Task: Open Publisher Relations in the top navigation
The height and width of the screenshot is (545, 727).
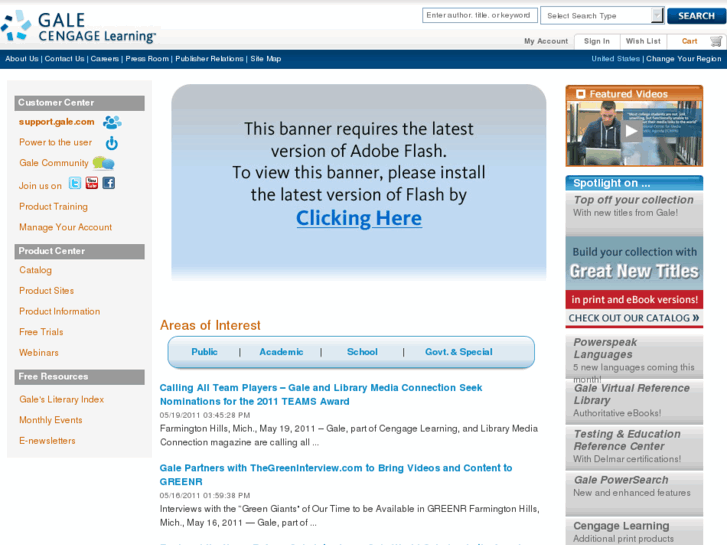Action: point(209,59)
